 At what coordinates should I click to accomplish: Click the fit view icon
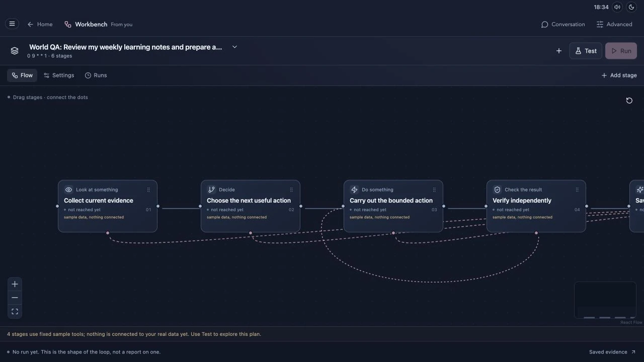point(15,312)
